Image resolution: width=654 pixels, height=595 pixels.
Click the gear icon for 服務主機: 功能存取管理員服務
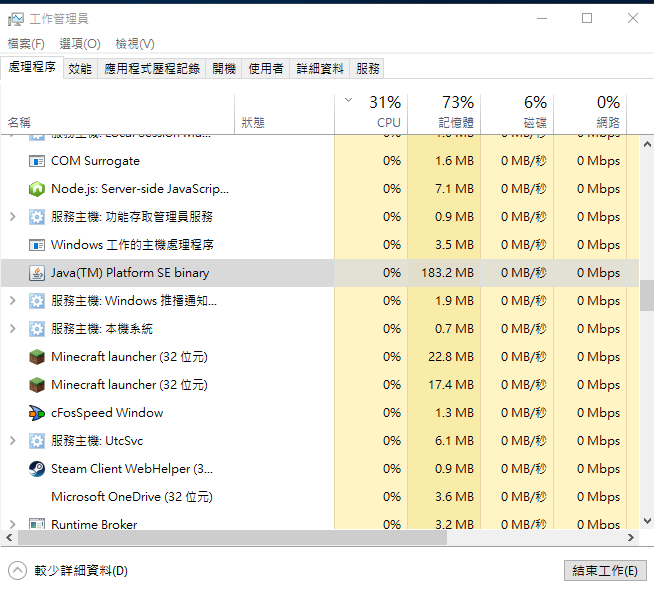(37, 217)
